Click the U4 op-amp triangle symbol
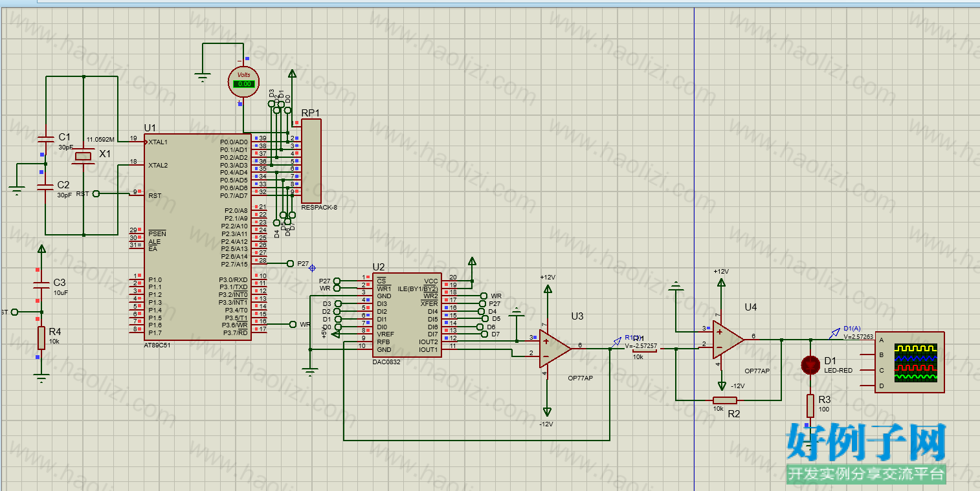980x491 pixels. 729,340
